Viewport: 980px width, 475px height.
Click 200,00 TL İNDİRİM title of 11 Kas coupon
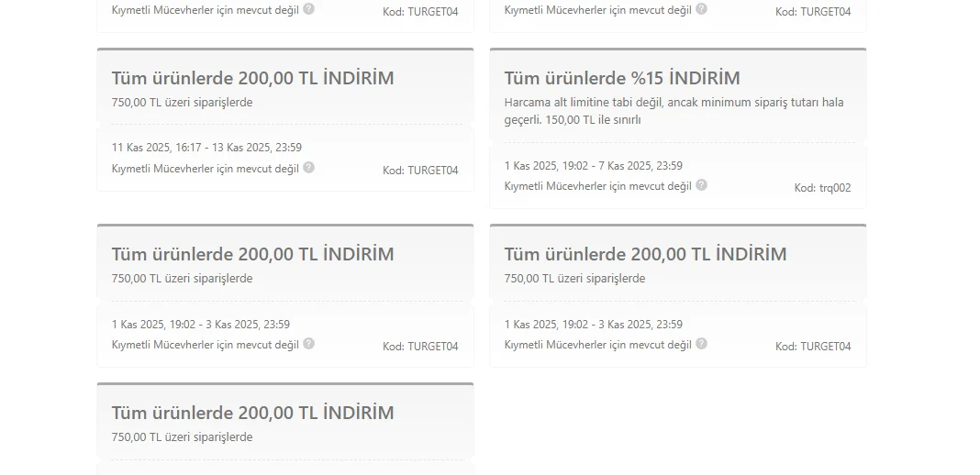tap(253, 78)
